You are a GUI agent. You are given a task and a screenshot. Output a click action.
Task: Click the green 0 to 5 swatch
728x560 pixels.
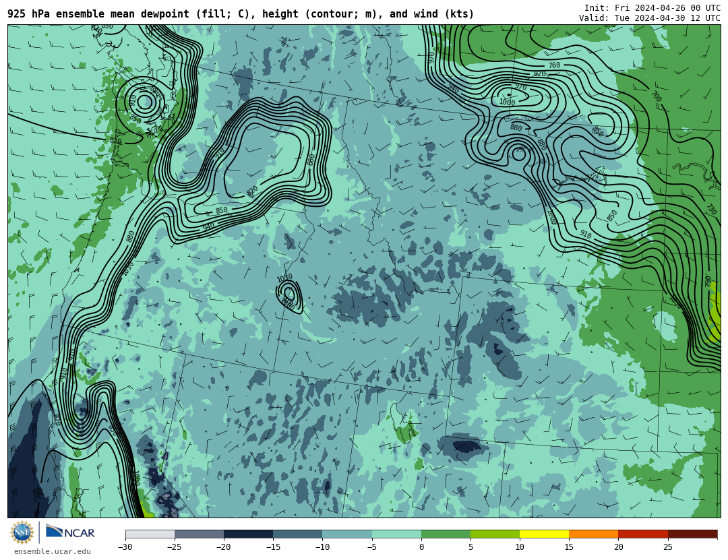point(446,534)
